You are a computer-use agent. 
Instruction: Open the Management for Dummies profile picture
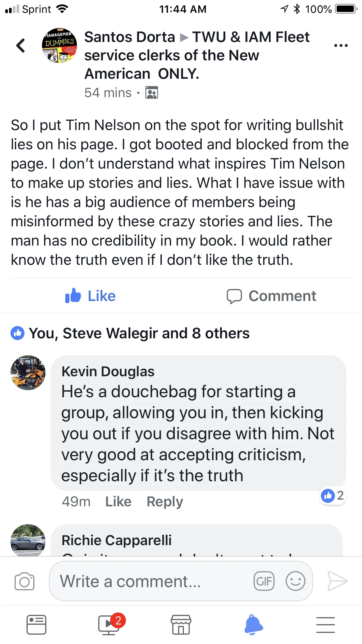59,46
